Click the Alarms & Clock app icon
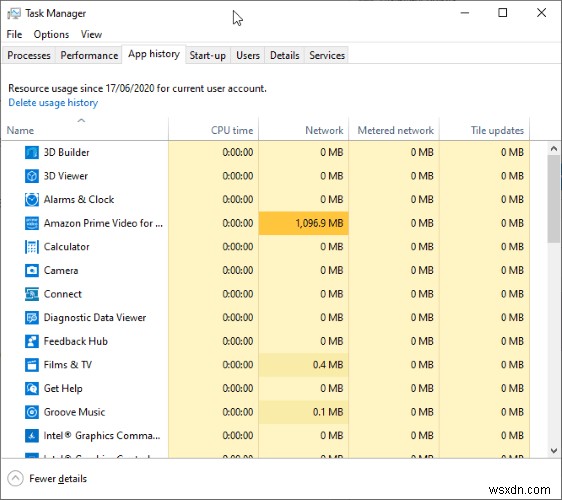This screenshot has width=562, height=500. click(x=32, y=200)
